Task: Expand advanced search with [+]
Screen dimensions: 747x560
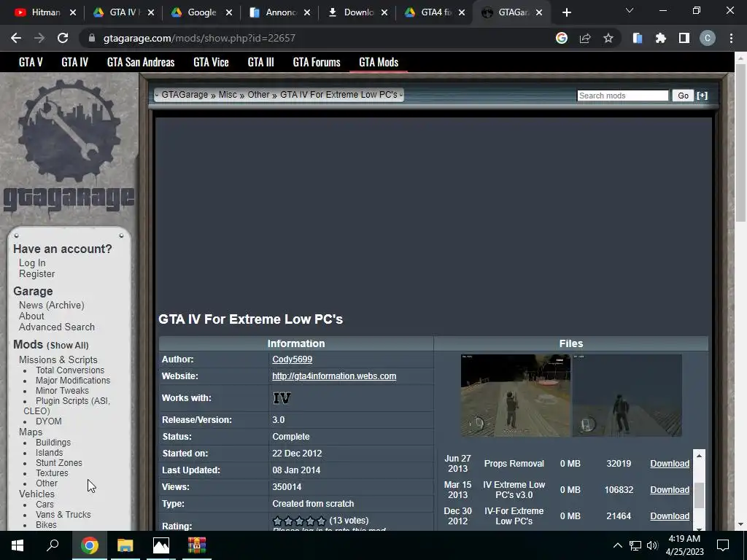Action: click(x=702, y=96)
